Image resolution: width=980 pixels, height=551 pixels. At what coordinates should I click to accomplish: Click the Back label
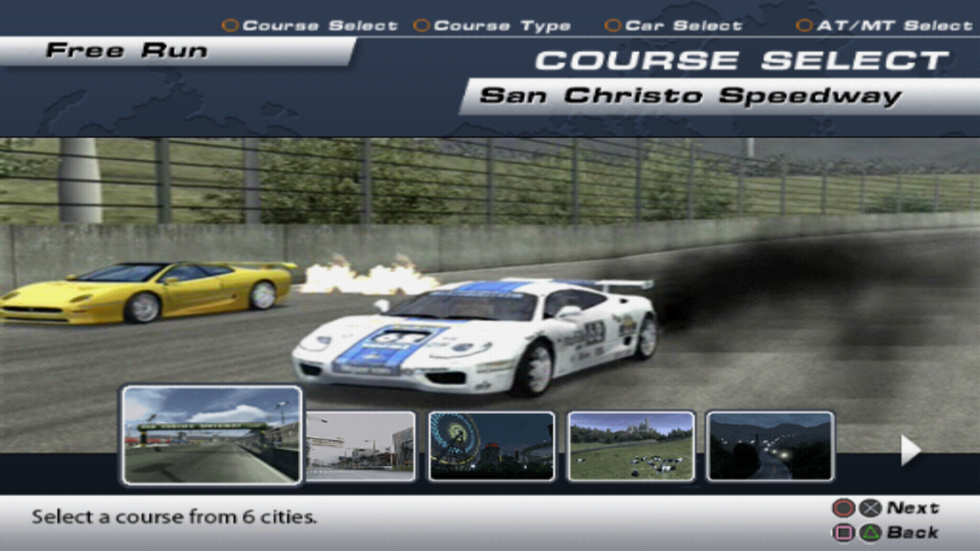pyautogui.click(x=913, y=533)
